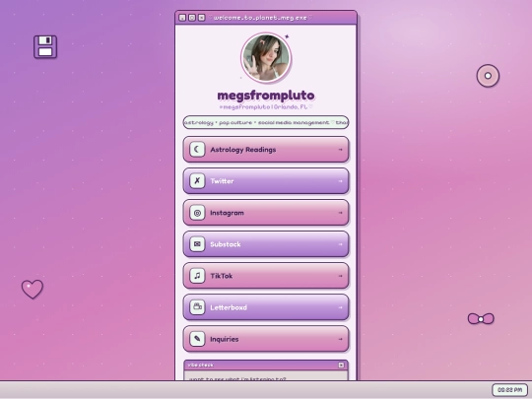
Task: Click the profile photo avatar
Action: click(266, 58)
